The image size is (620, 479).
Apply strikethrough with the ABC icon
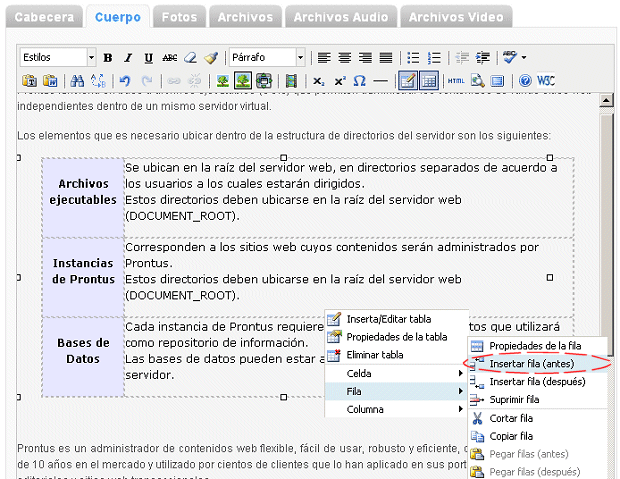coord(170,58)
